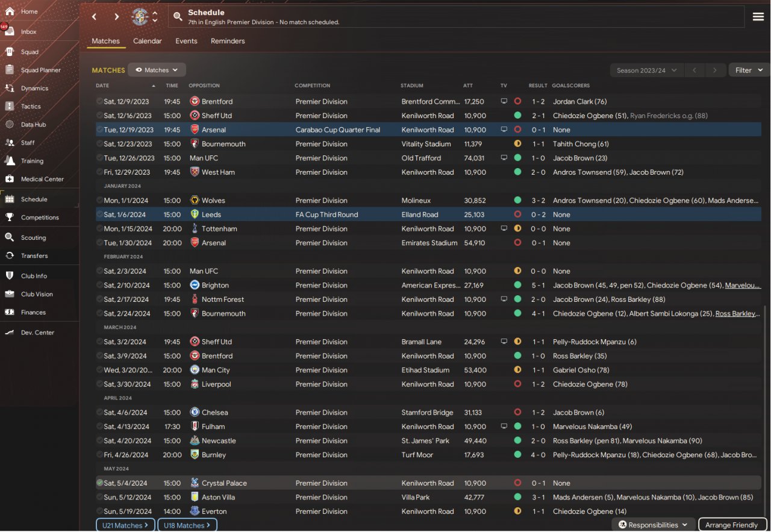Open Schedule in the sidebar
Screen dimensions: 771x532
(x=40, y=199)
